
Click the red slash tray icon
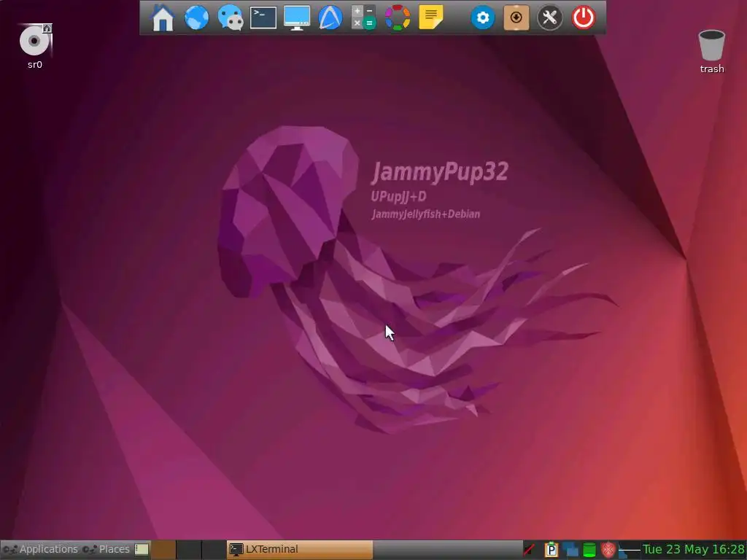click(529, 550)
